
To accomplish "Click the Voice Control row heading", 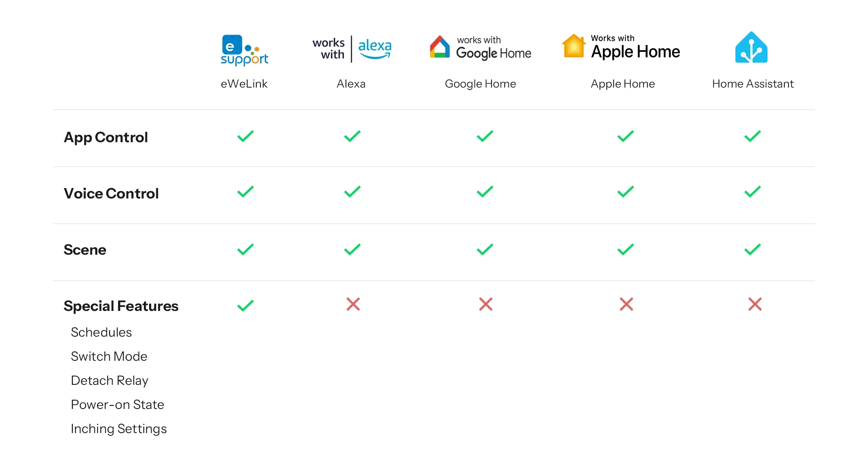I will click(111, 194).
